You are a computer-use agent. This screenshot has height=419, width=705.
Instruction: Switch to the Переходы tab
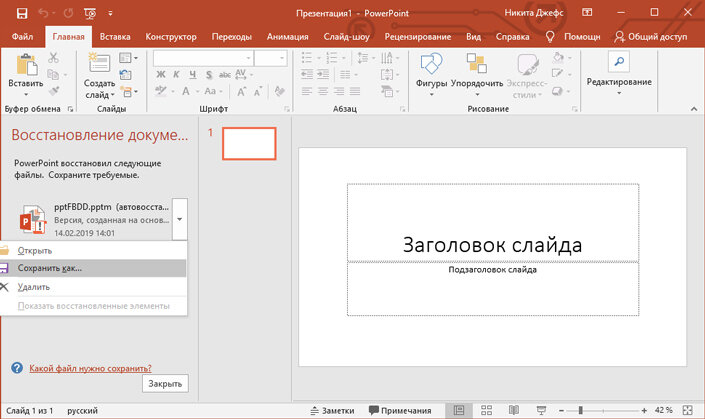coord(232,37)
